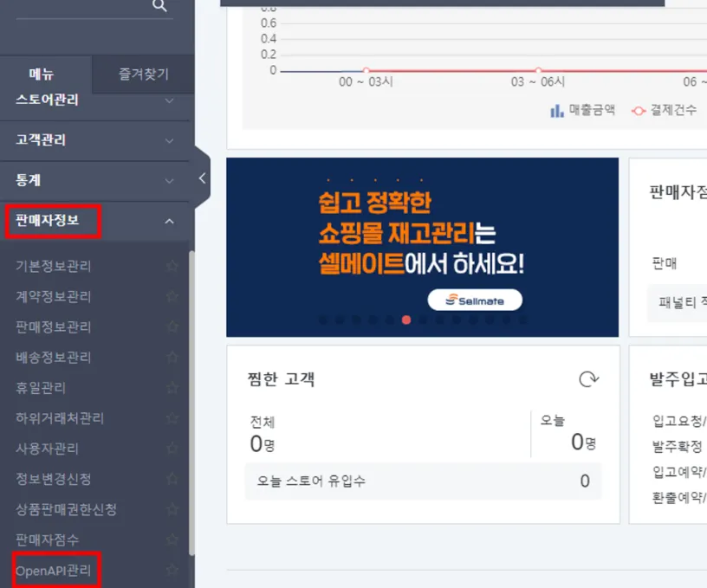Open 기본정보관리 submenu item
The image size is (707, 588).
coord(53,267)
